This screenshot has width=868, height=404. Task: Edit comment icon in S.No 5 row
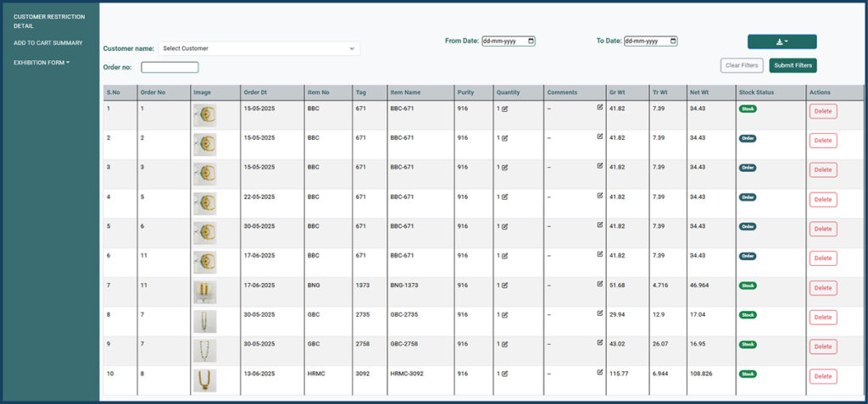pyautogui.click(x=599, y=224)
